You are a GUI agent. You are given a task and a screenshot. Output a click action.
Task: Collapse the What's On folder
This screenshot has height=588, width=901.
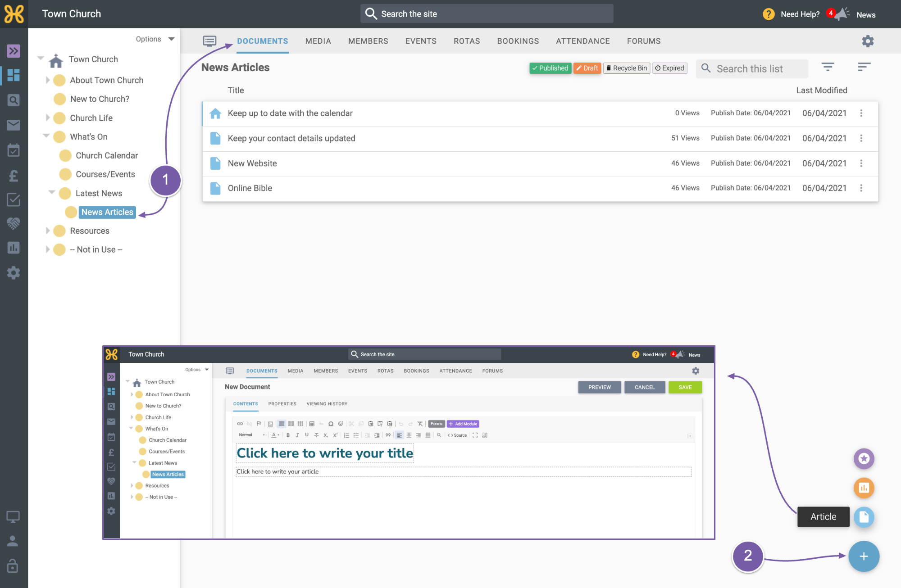coord(46,136)
